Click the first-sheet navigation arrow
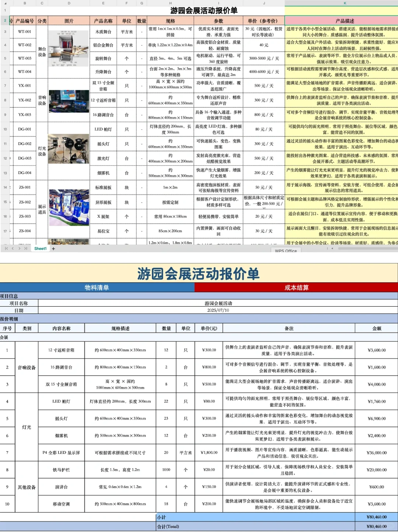Viewport: 398px width, 532px height. click(x=6, y=249)
